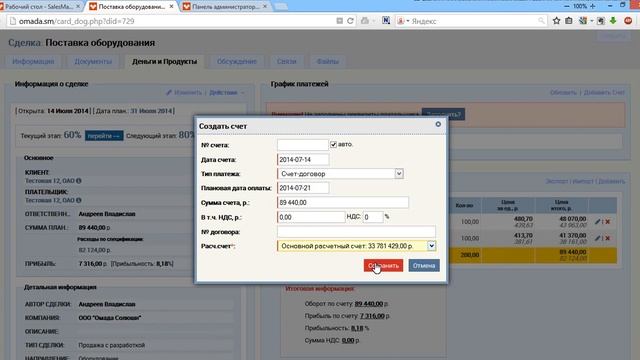The height and width of the screenshot is (360, 640).
Task: Click the Обновить link in График платежей
Action: [x=563, y=93]
